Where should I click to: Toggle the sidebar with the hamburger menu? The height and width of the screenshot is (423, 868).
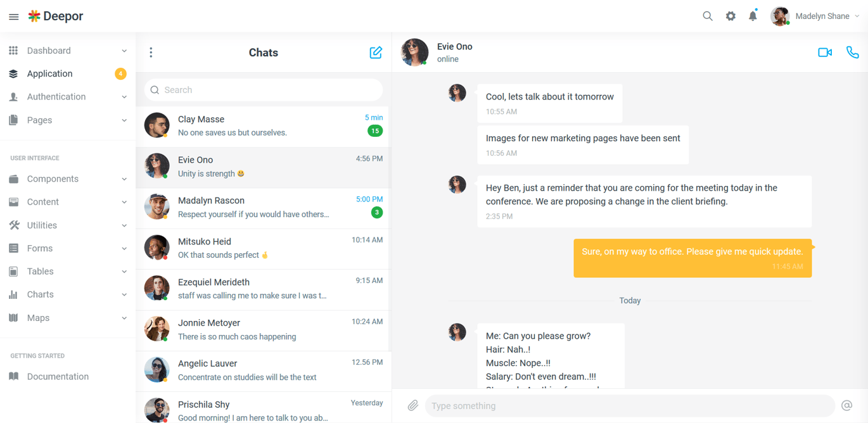13,16
